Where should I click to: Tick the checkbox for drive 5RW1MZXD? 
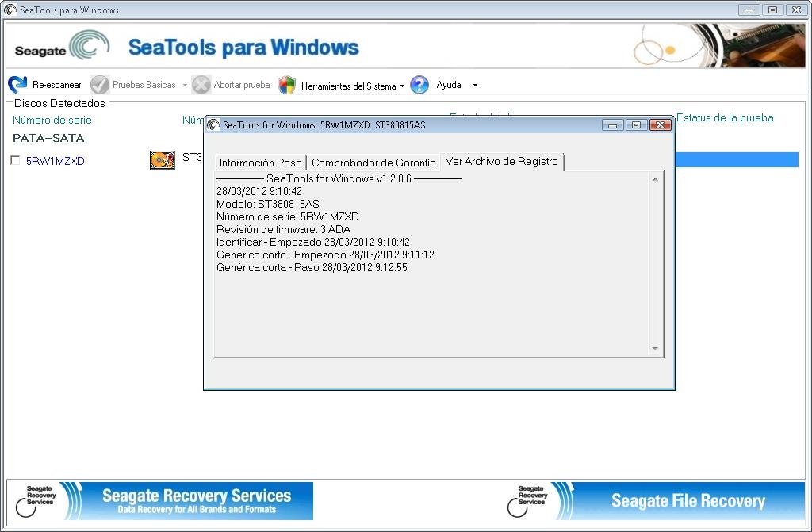tap(15, 161)
